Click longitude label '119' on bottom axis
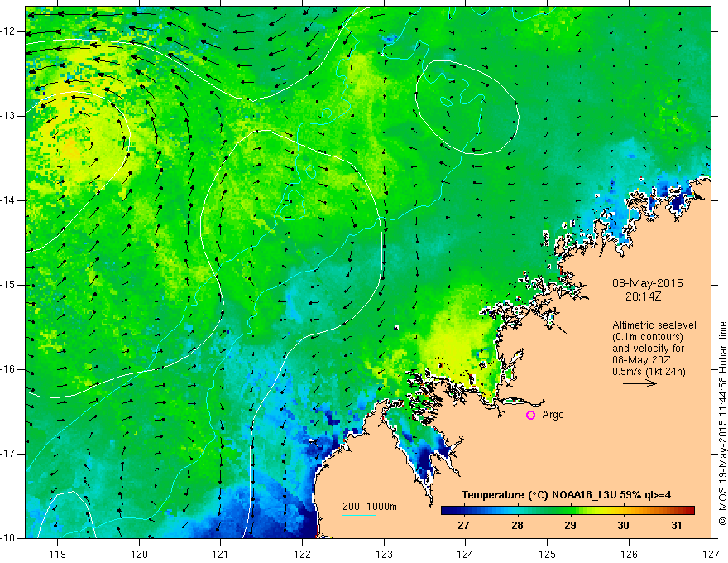The height and width of the screenshot is (563, 728). pyautogui.click(x=58, y=554)
